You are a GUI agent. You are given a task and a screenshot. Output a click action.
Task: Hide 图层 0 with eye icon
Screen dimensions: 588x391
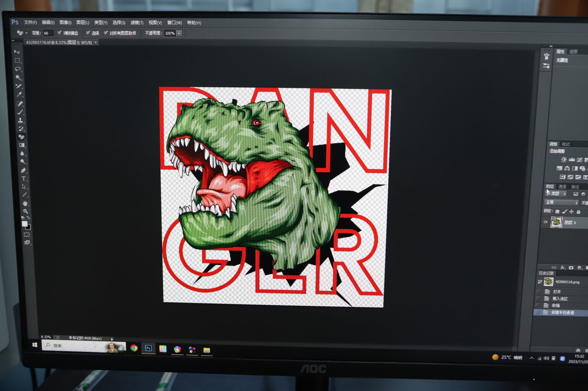coord(546,222)
